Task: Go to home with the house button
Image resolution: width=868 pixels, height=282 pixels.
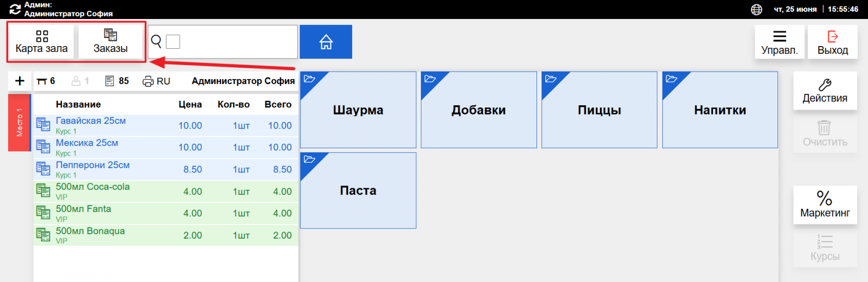Action: click(x=326, y=42)
